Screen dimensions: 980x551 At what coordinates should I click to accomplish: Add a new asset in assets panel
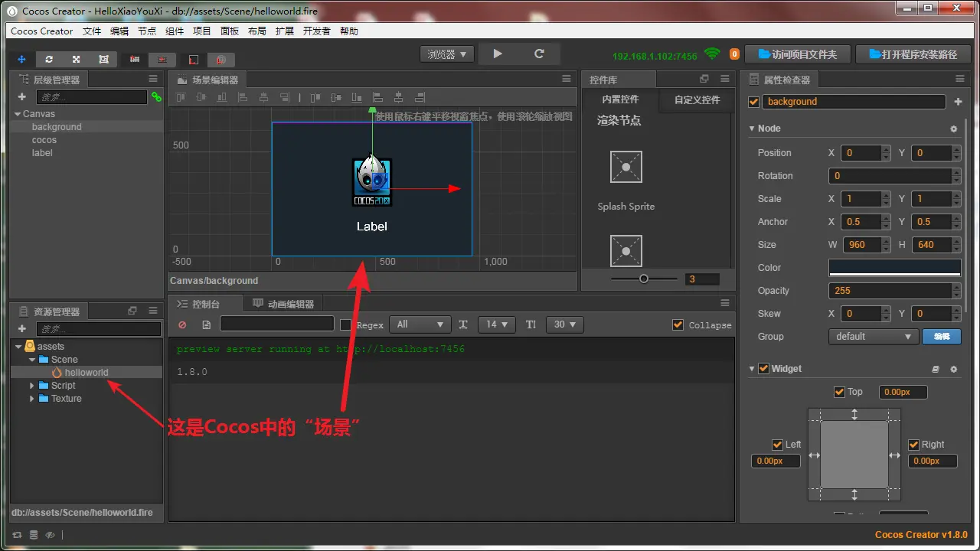[x=21, y=328]
